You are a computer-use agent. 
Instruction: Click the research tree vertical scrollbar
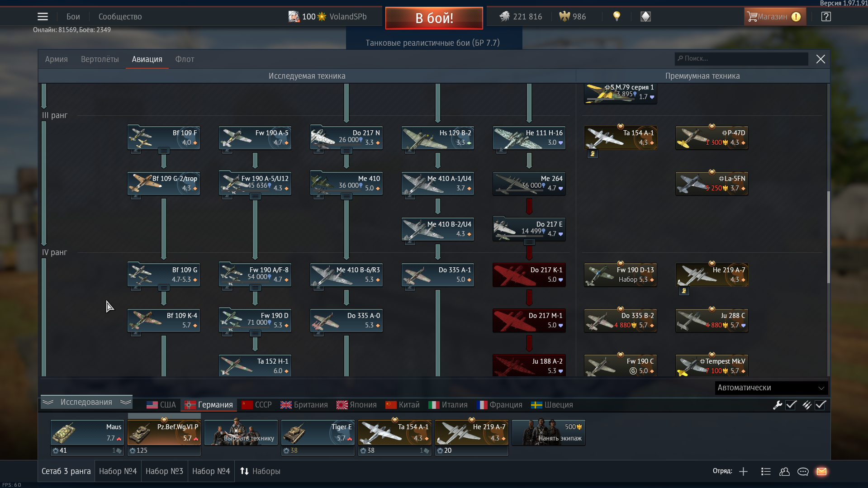[829, 237]
